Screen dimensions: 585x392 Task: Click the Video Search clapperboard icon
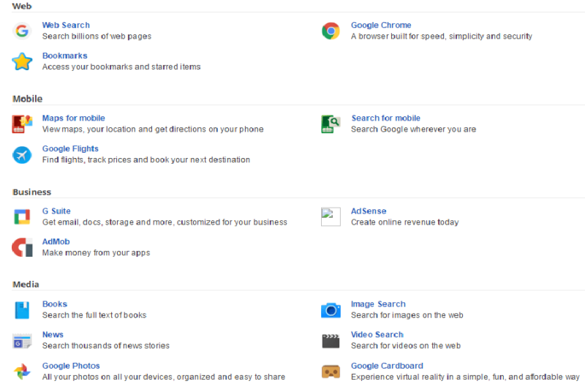tap(331, 341)
